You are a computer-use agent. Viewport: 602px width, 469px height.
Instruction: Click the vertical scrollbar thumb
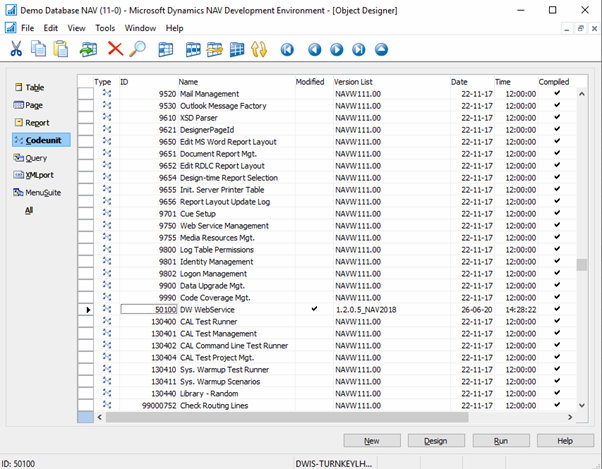[582, 265]
